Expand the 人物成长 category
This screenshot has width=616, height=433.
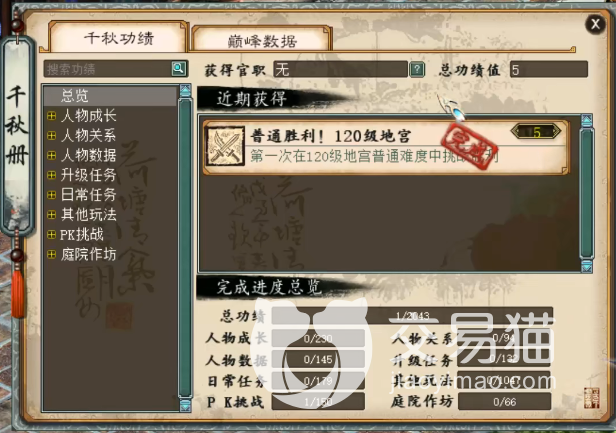pos(51,116)
